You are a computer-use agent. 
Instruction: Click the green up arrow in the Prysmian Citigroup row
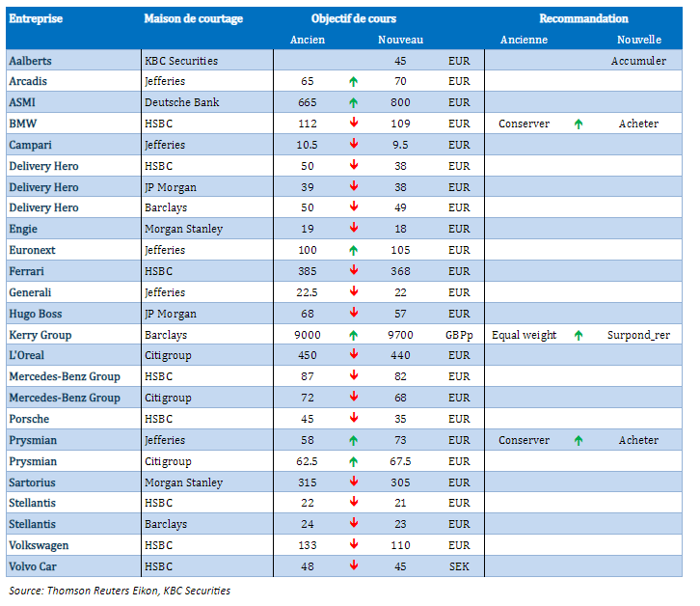354,461
